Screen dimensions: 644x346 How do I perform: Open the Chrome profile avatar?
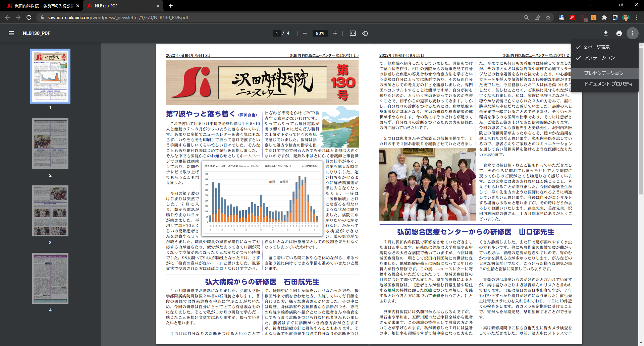[626, 17]
